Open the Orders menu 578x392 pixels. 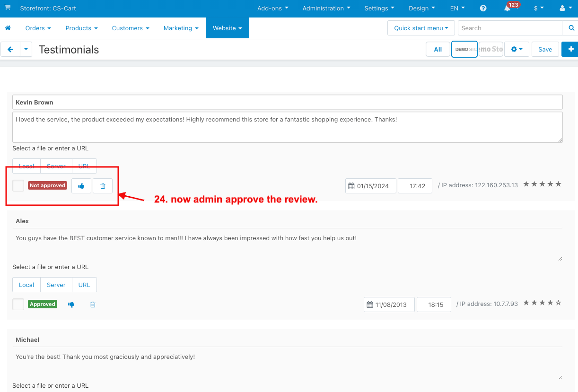point(38,28)
